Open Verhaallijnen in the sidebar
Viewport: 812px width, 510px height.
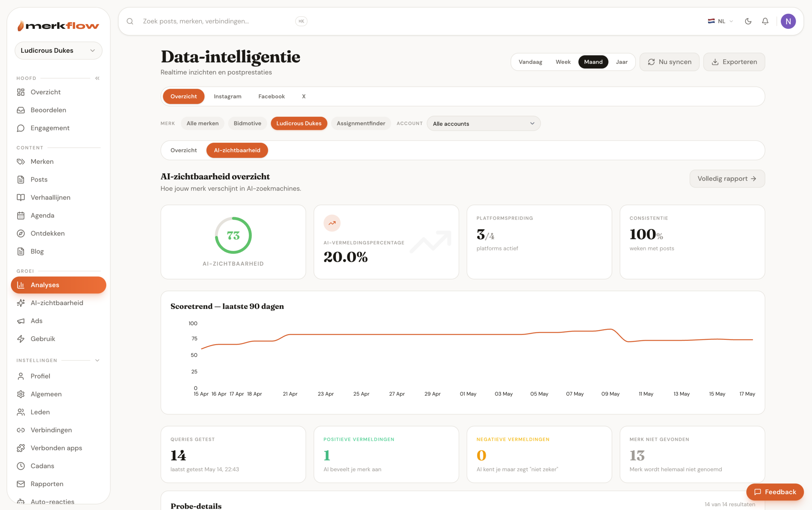[x=58, y=197]
